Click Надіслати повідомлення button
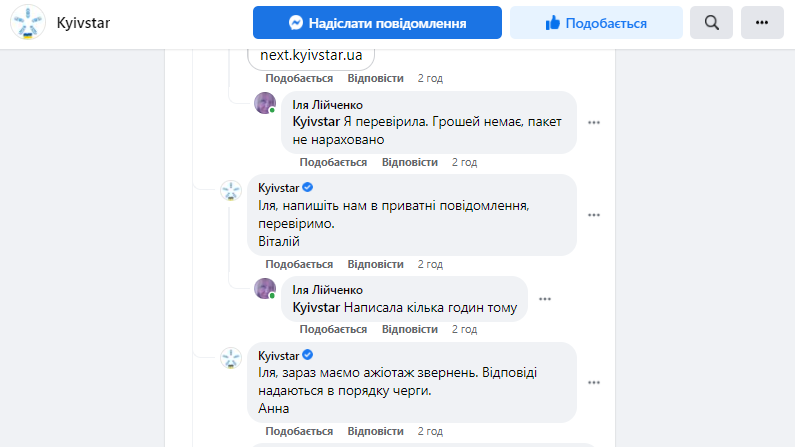The height and width of the screenshot is (447, 795). [x=377, y=22]
